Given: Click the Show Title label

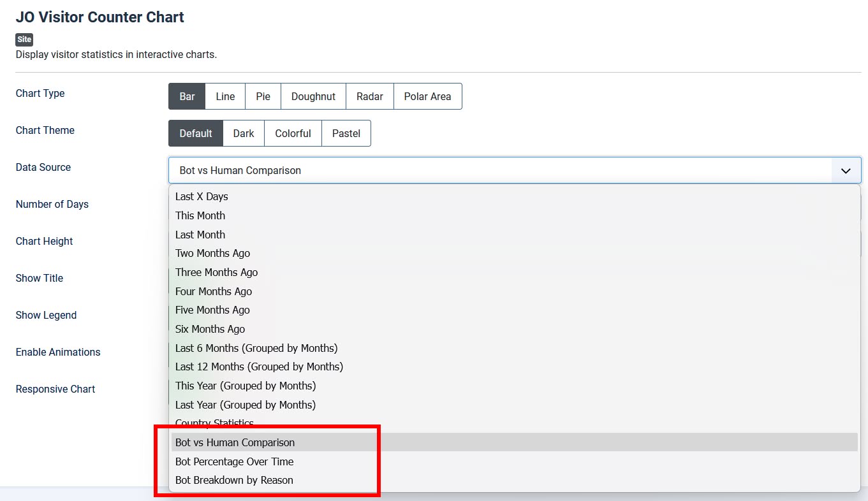Looking at the screenshot, I should pyautogui.click(x=40, y=278).
